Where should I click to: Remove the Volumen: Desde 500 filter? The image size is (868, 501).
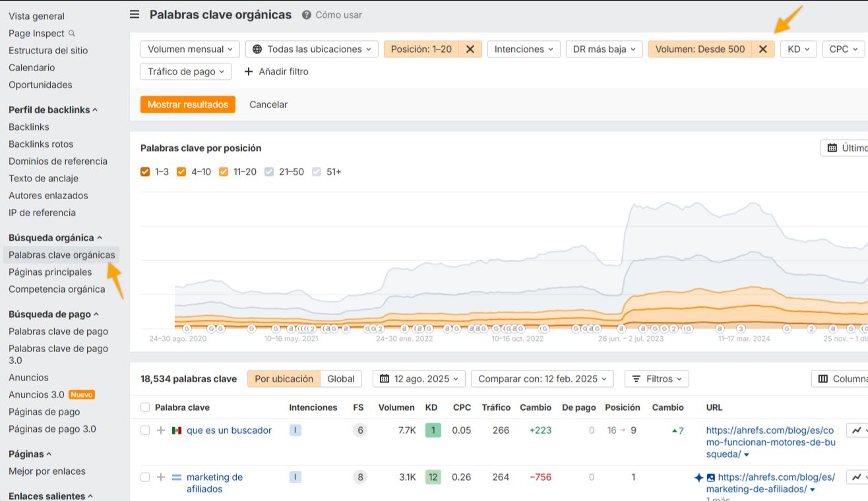762,49
